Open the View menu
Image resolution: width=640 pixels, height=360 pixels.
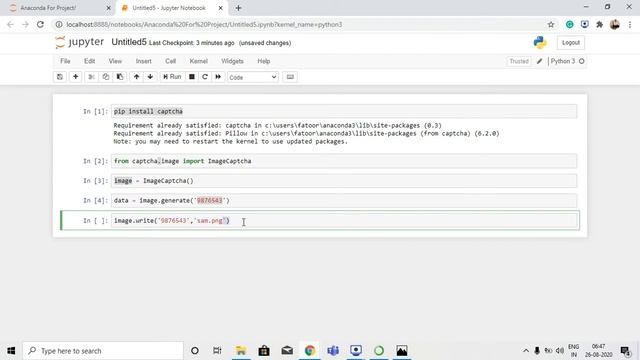pyautogui.click(x=115, y=61)
